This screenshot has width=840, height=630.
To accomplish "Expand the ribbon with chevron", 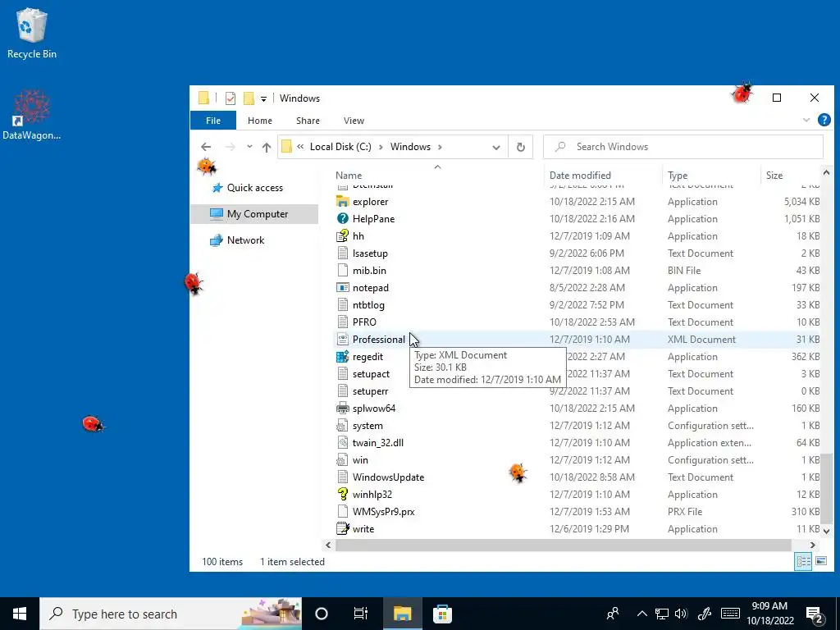I will [806, 120].
